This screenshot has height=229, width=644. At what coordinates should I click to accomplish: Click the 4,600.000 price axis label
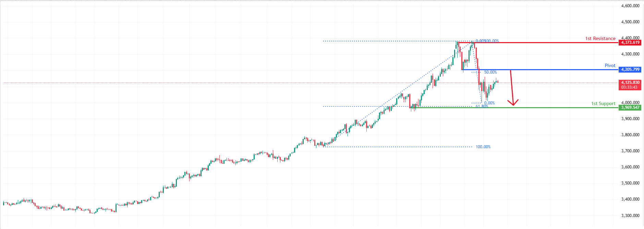tap(630, 6)
